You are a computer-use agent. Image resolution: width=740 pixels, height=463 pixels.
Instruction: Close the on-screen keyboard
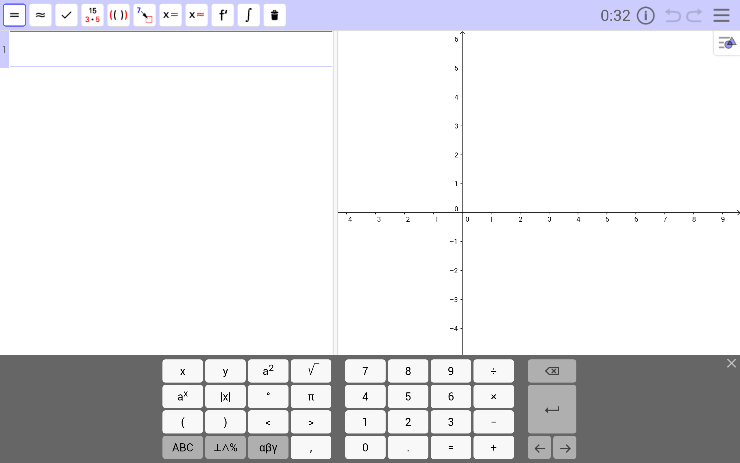(731, 363)
